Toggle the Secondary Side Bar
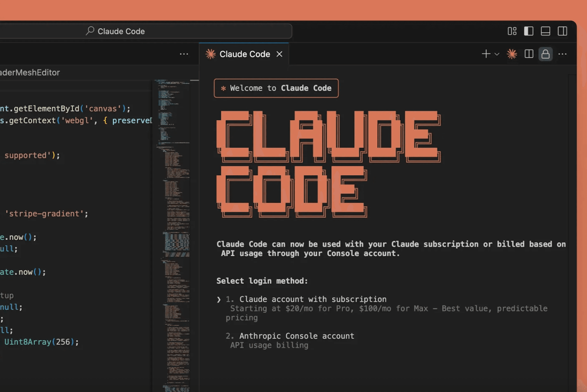 click(x=562, y=31)
